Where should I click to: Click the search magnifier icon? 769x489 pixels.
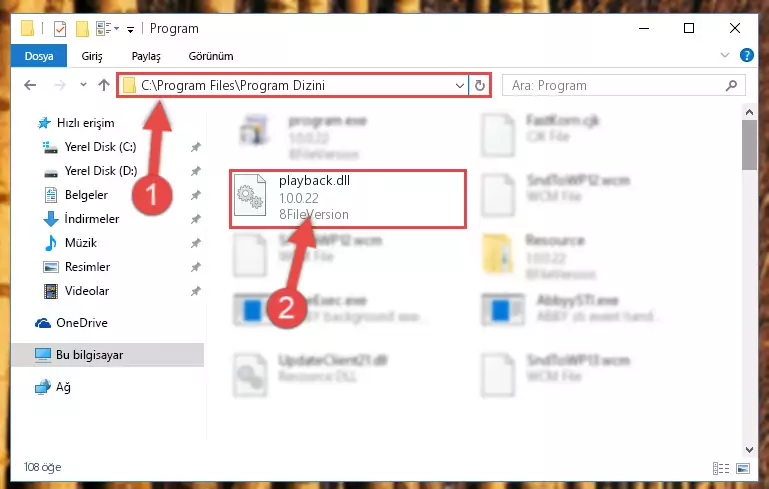pyautogui.click(x=731, y=86)
